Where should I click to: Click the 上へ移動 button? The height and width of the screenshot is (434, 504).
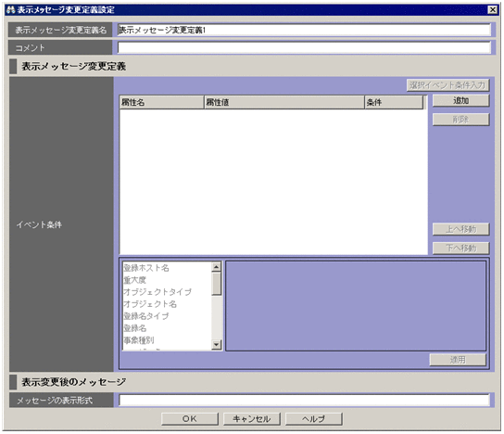coord(460,229)
